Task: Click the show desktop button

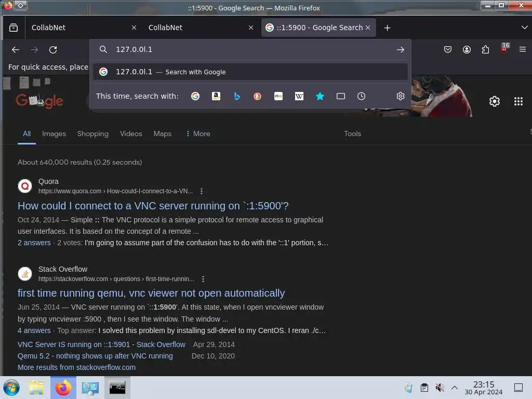Action: 518,388
